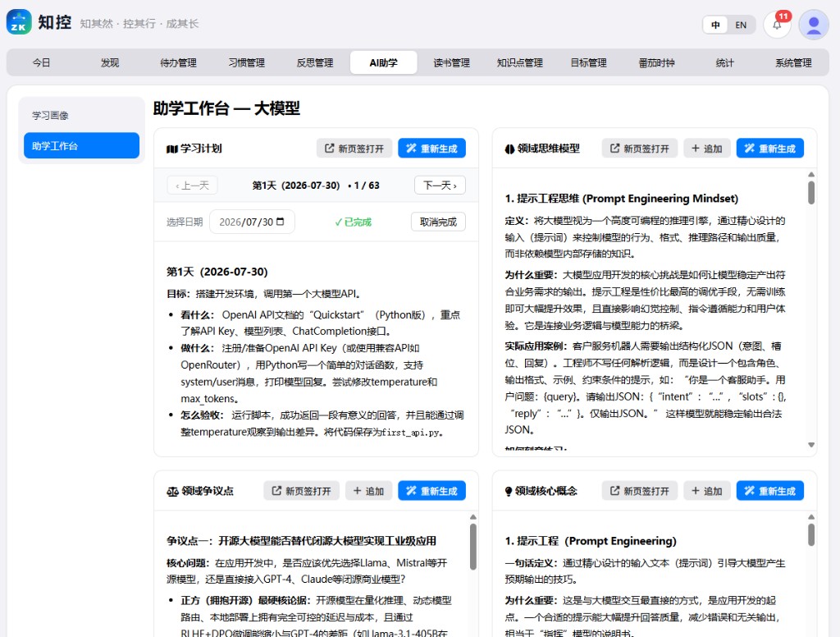Select 学习画像 in the sidebar

click(81, 115)
